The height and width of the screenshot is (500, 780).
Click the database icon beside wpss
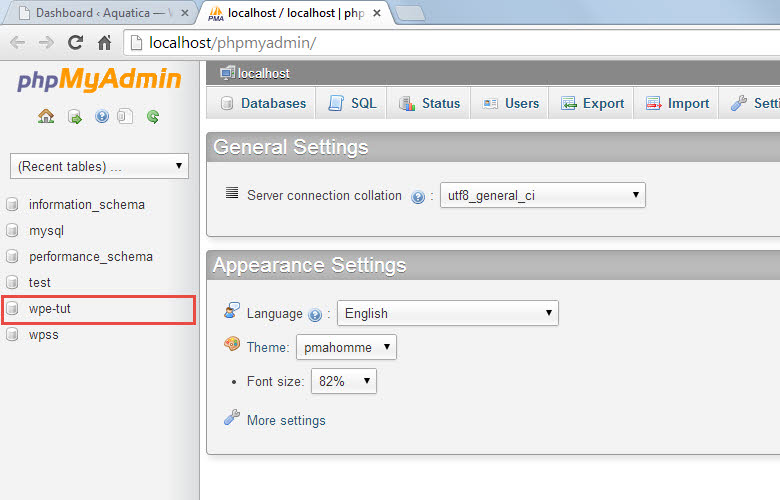pyautogui.click(x=12, y=334)
